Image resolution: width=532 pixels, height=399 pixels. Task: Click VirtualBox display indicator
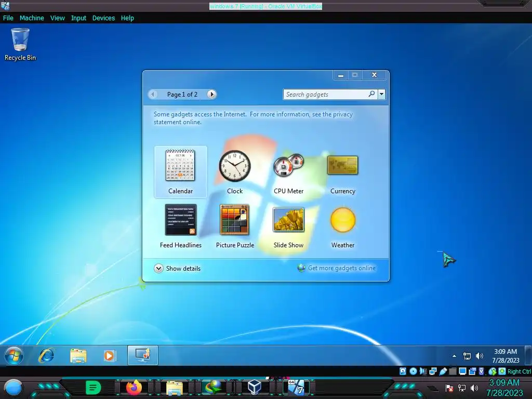[462, 371]
